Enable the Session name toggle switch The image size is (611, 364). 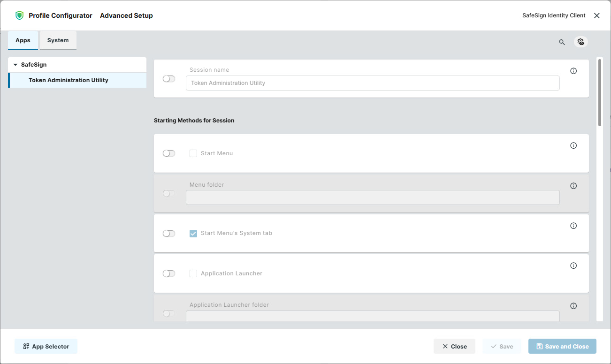tap(169, 79)
